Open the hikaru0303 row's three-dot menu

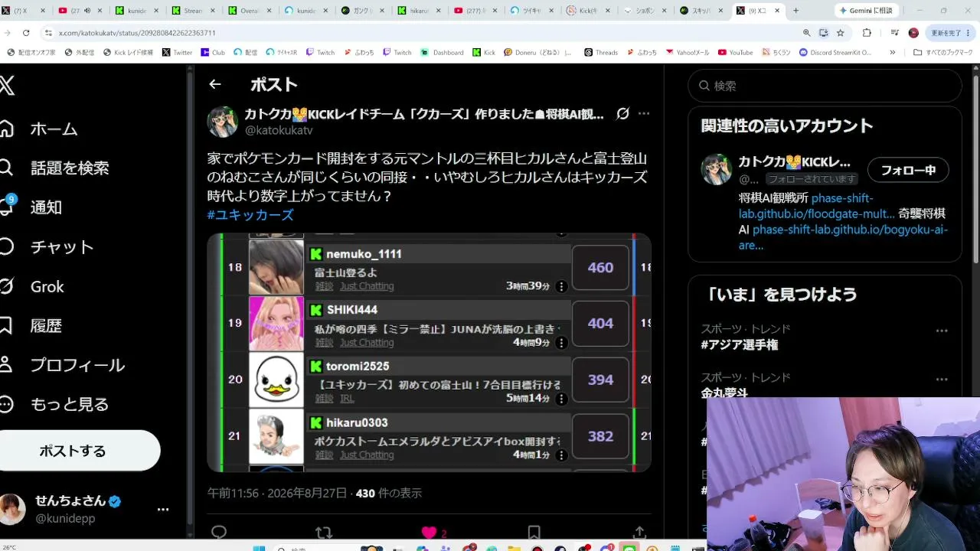(x=561, y=455)
